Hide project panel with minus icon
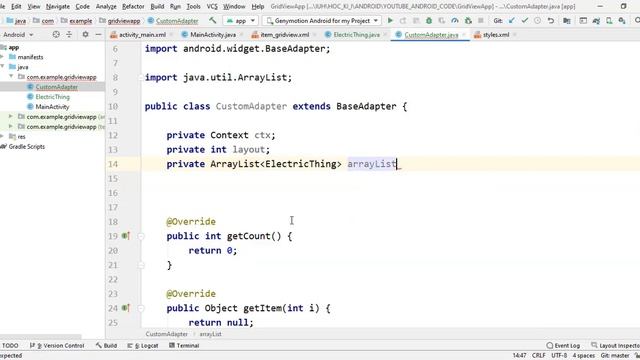Screen dimensions: 640x360 pos(98,35)
